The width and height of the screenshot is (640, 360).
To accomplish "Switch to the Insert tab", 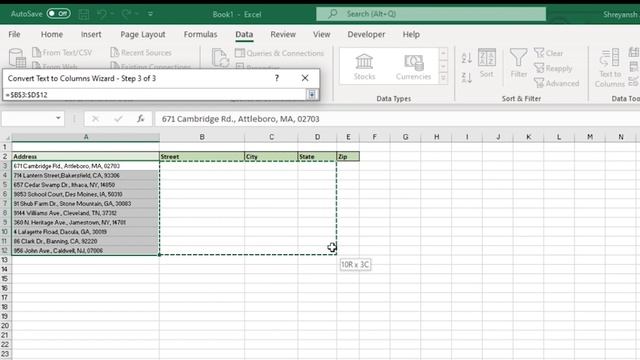I will tap(91, 34).
